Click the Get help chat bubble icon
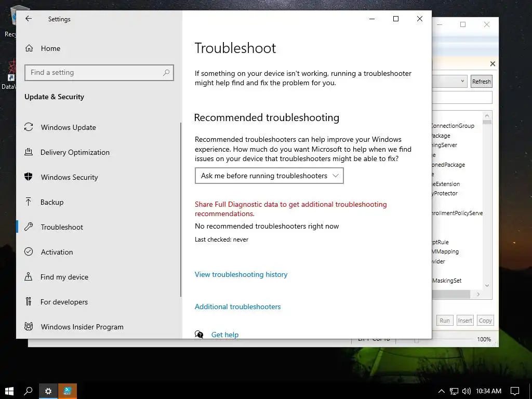 click(x=199, y=335)
